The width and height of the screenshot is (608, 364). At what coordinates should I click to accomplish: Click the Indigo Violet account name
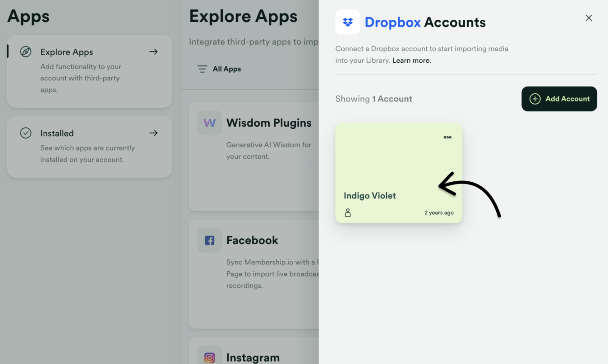pos(370,196)
